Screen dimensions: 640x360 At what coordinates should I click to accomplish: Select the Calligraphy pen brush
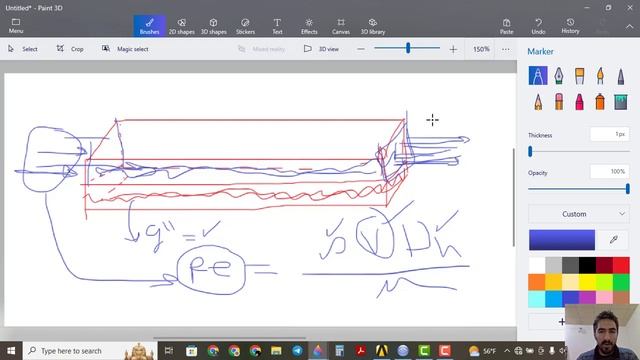coord(559,76)
